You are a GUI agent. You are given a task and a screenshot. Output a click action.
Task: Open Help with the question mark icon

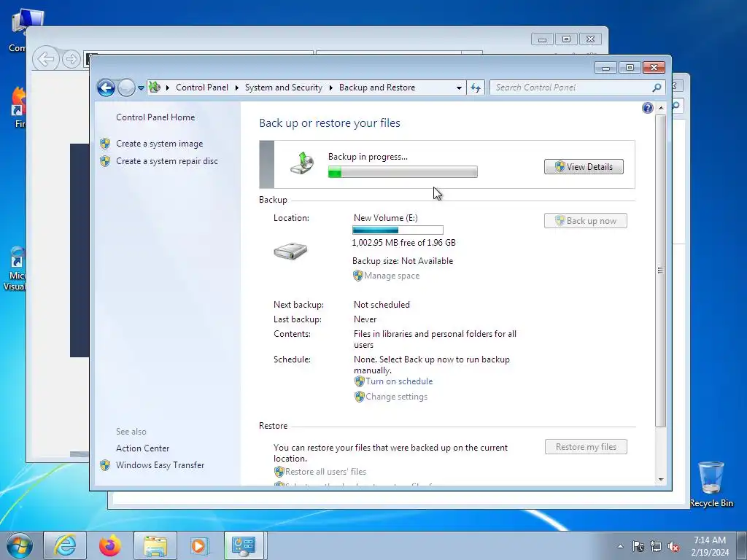coord(648,108)
